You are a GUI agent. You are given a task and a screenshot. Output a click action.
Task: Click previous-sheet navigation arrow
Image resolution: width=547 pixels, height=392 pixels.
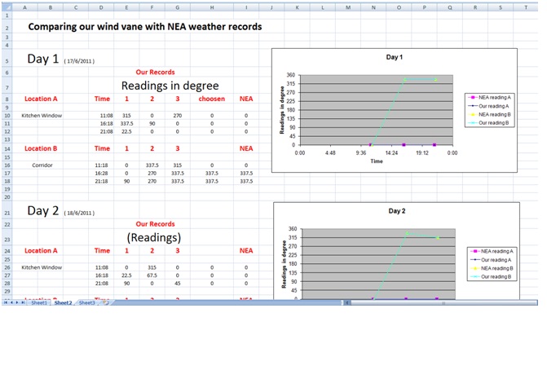[x=11, y=302]
